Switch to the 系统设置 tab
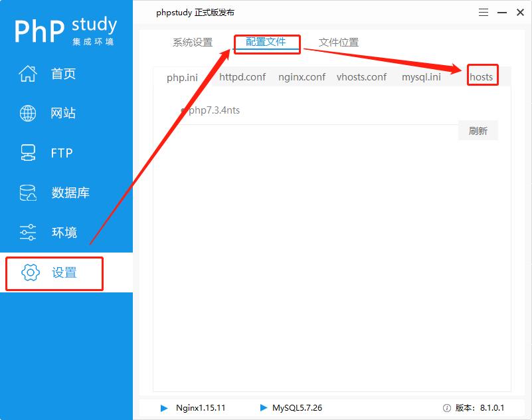Screen dimensions: 532x420 click(193, 43)
